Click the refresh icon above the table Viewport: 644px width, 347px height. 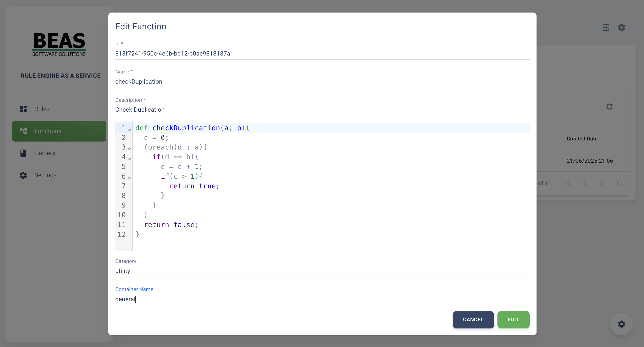(x=609, y=107)
